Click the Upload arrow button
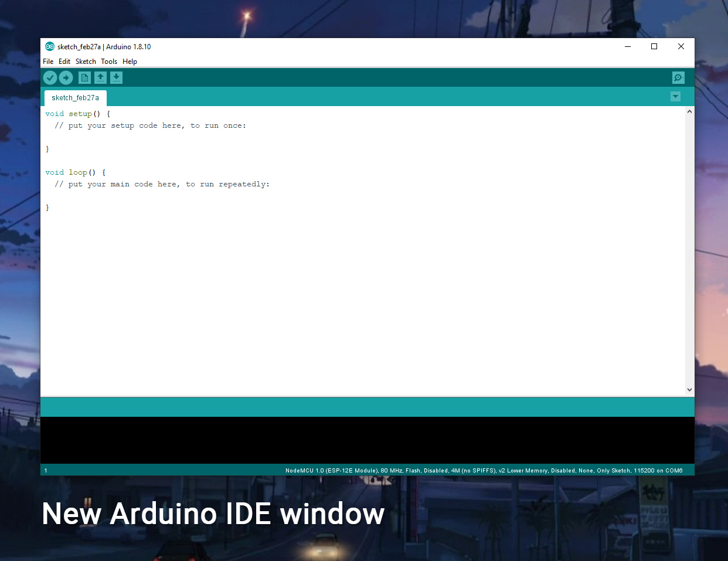This screenshot has width=728, height=561. pyautogui.click(x=66, y=77)
